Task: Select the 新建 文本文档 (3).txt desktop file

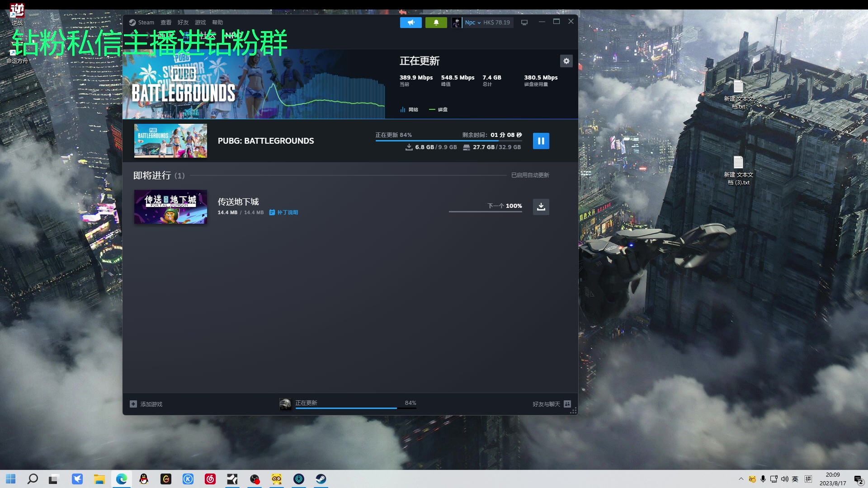Action: 738,171
